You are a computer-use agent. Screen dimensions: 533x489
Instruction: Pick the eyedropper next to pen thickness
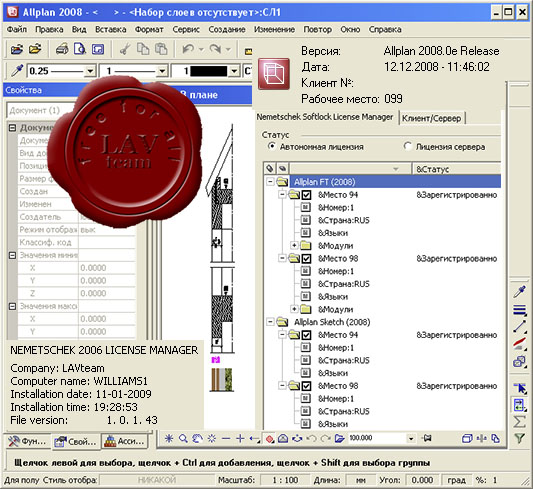(17, 71)
